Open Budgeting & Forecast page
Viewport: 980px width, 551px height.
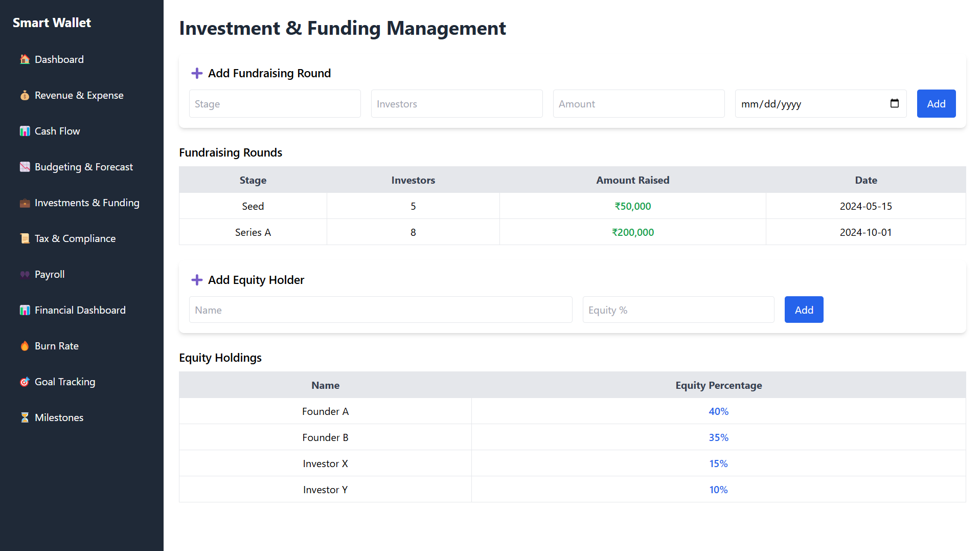click(x=83, y=167)
